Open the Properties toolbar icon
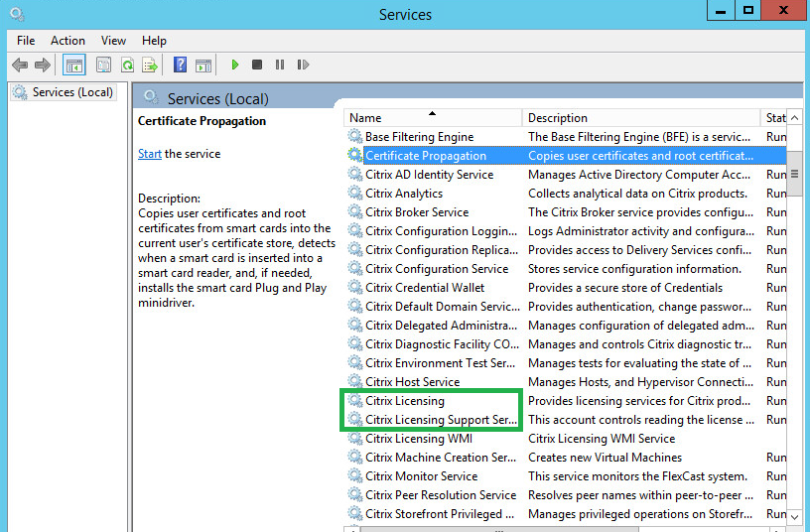 103,66
